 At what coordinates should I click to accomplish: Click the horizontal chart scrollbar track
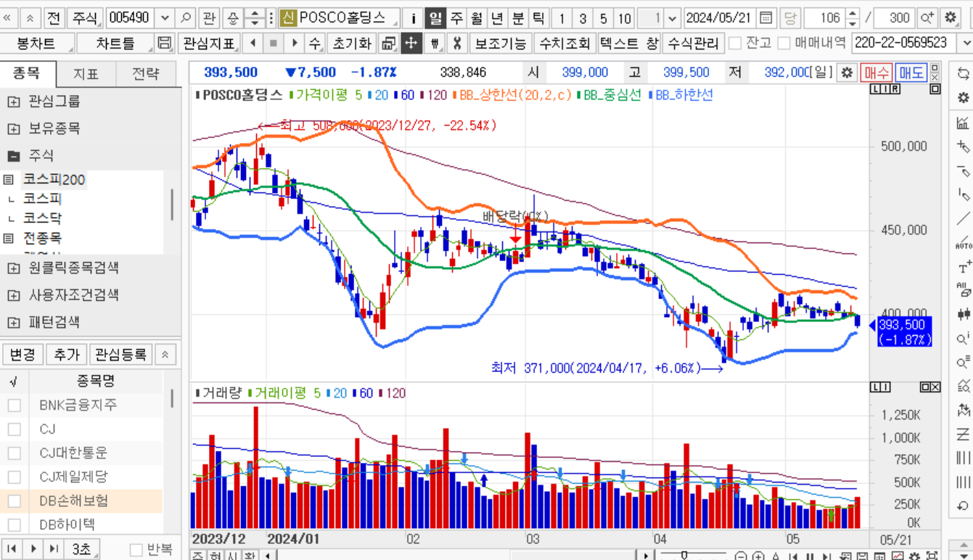pyautogui.click(x=457, y=556)
